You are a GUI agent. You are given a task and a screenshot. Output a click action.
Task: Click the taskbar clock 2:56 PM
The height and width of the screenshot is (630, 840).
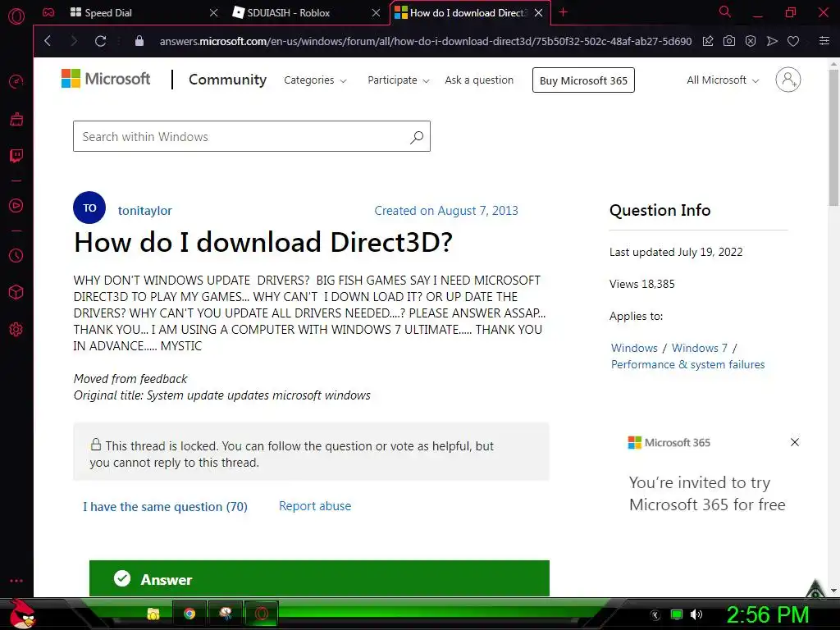[767, 615]
